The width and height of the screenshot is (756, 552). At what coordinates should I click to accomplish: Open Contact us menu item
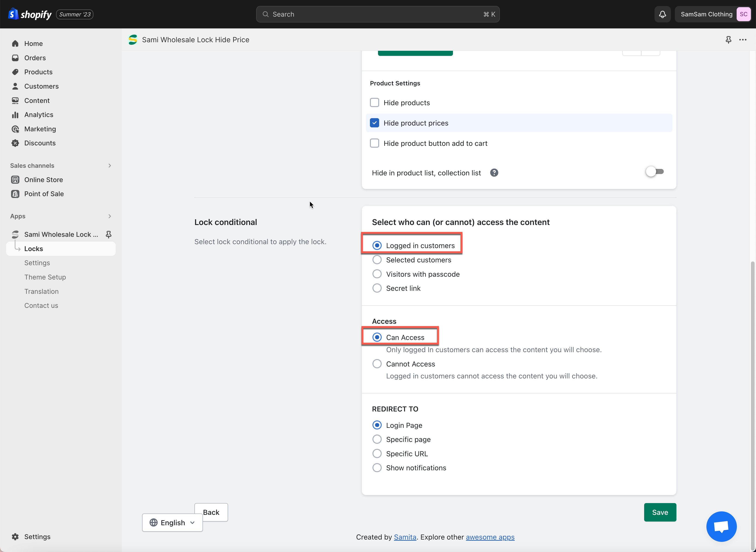point(41,306)
